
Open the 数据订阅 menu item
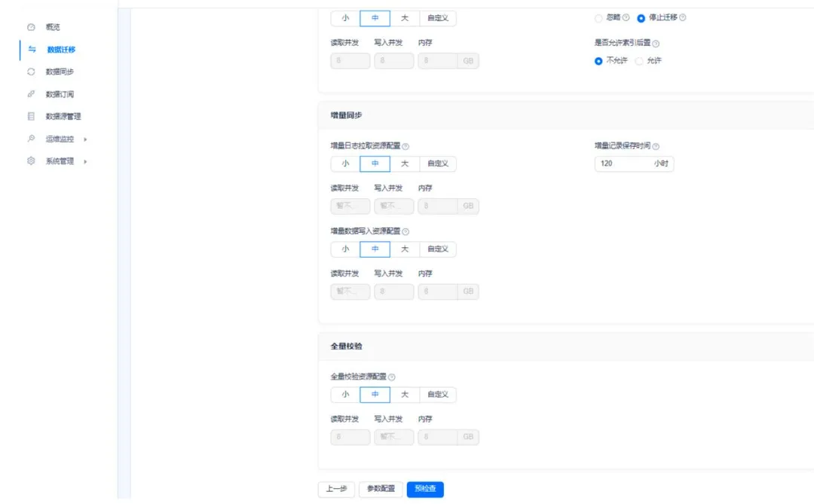(60, 94)
